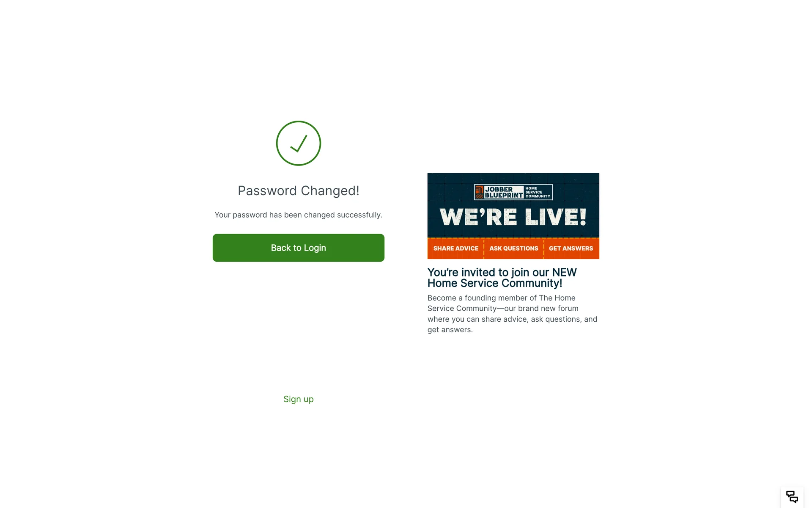Click the Password Changed! heading
The height and width of the screenshot is (508, 812).
[x=299, y=190]
